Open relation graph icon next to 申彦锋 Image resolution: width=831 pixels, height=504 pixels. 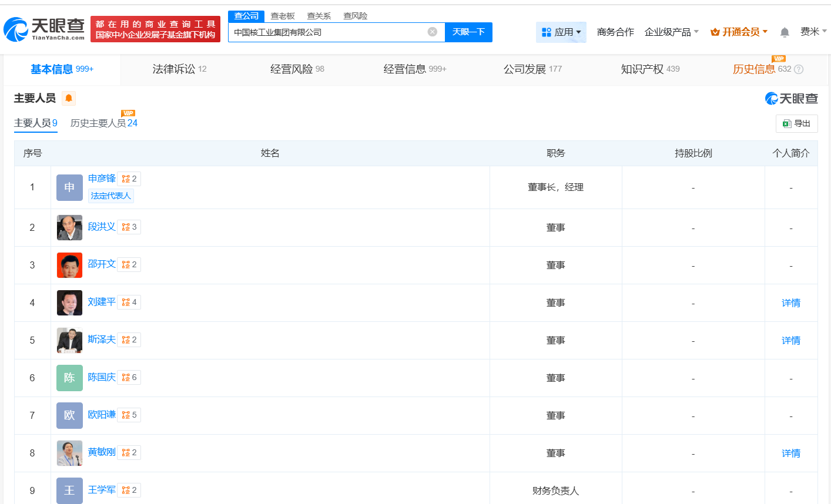126,179
